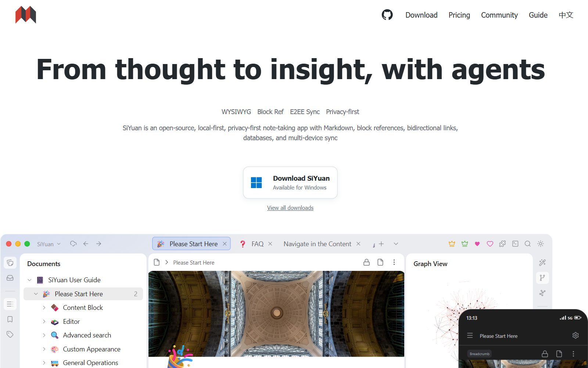Click the forward arrow in SiYuan toolbar

coord(98,244)
